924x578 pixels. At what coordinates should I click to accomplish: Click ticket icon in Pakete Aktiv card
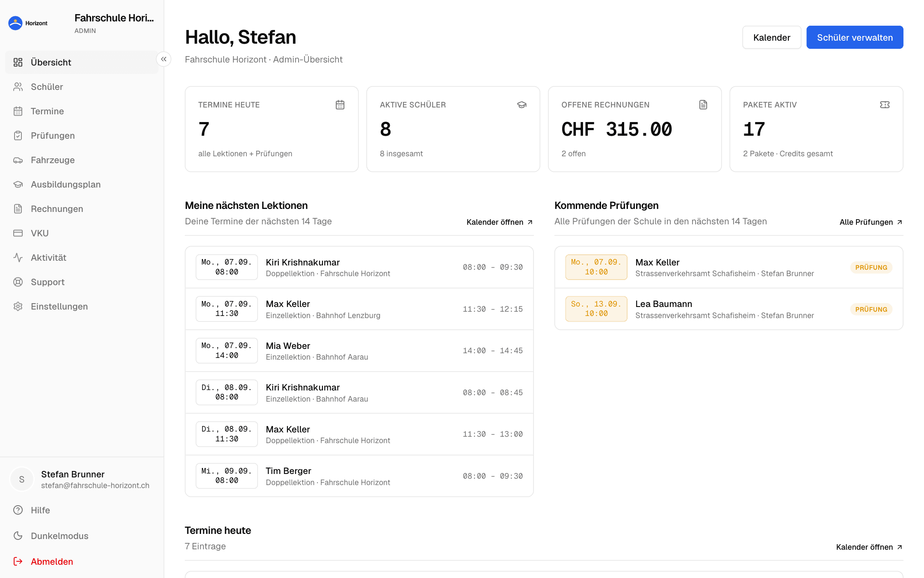885,105
